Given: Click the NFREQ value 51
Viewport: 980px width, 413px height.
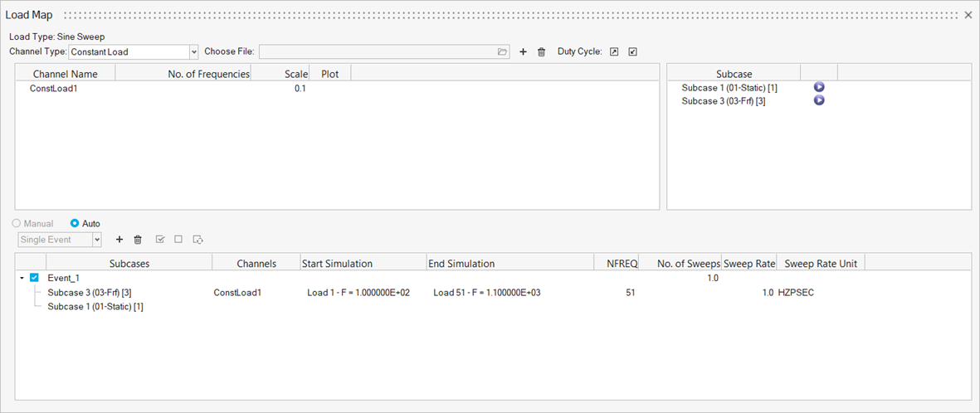Looking at the screenshot, I should (x=629, y=293).
